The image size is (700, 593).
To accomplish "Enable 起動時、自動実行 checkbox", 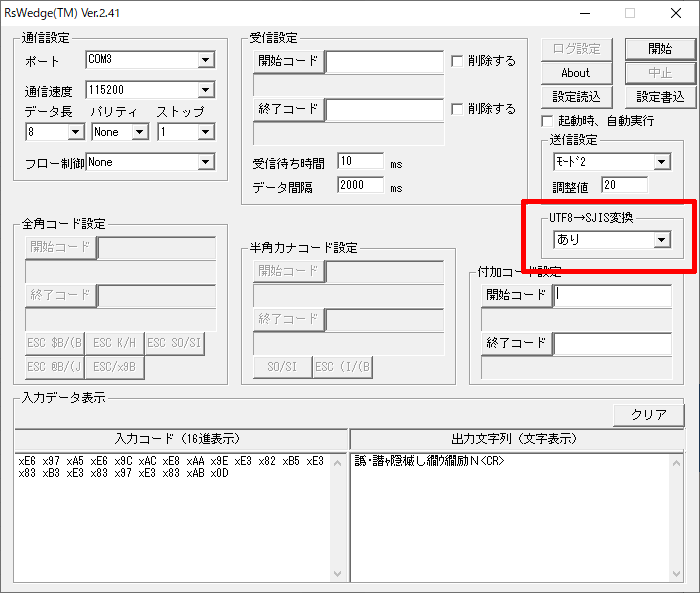I will point(547,121).
